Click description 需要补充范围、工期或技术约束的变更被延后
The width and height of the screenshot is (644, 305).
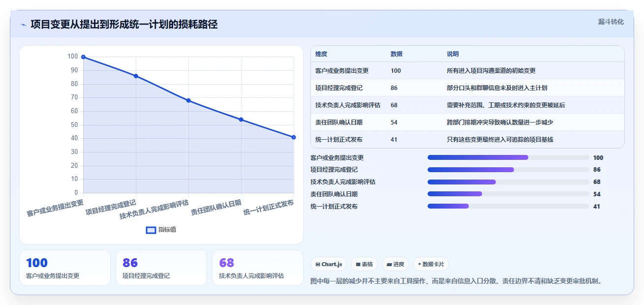[x=506, y=105]
